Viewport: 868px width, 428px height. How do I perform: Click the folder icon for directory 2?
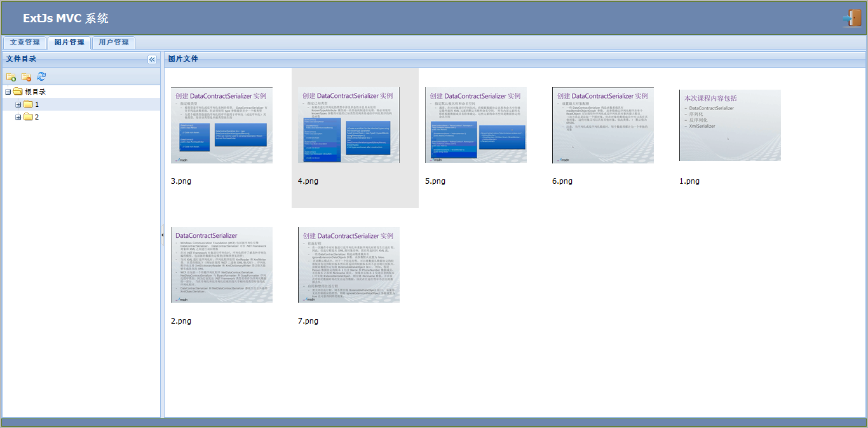click(28, 117)
